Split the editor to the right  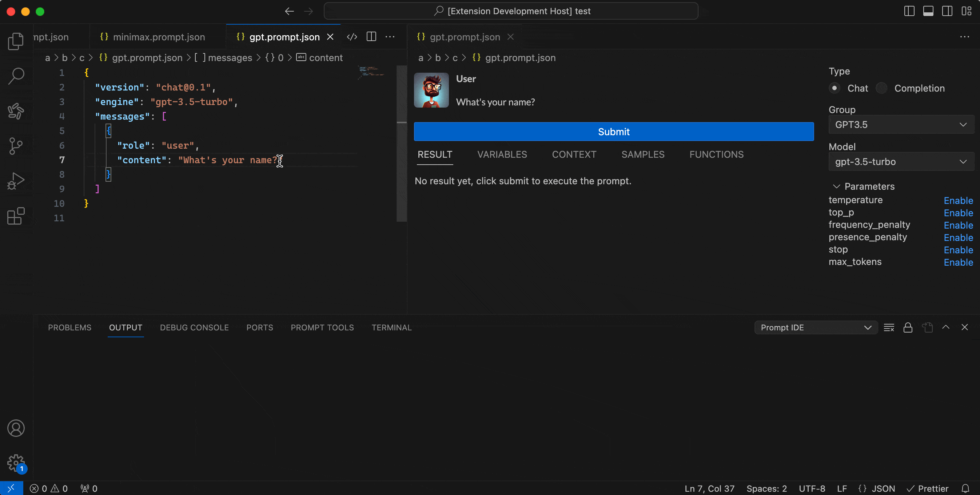(371, 37)
